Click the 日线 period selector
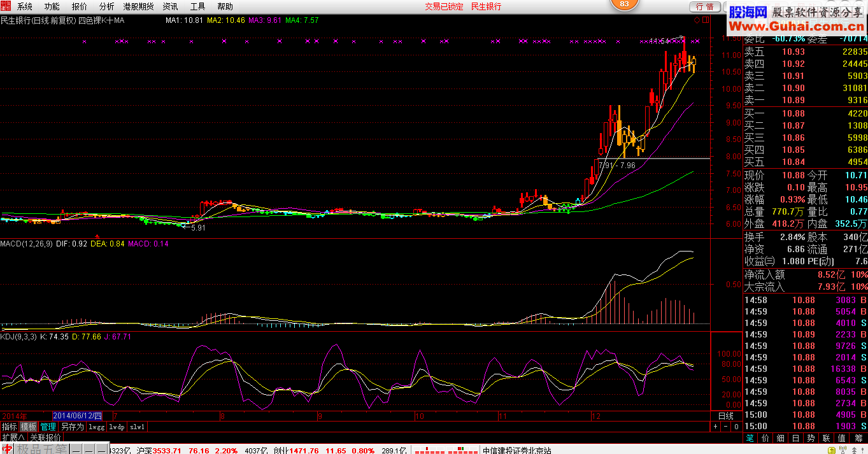Viewport: 868px width, 454px height. tap(726, 416)
